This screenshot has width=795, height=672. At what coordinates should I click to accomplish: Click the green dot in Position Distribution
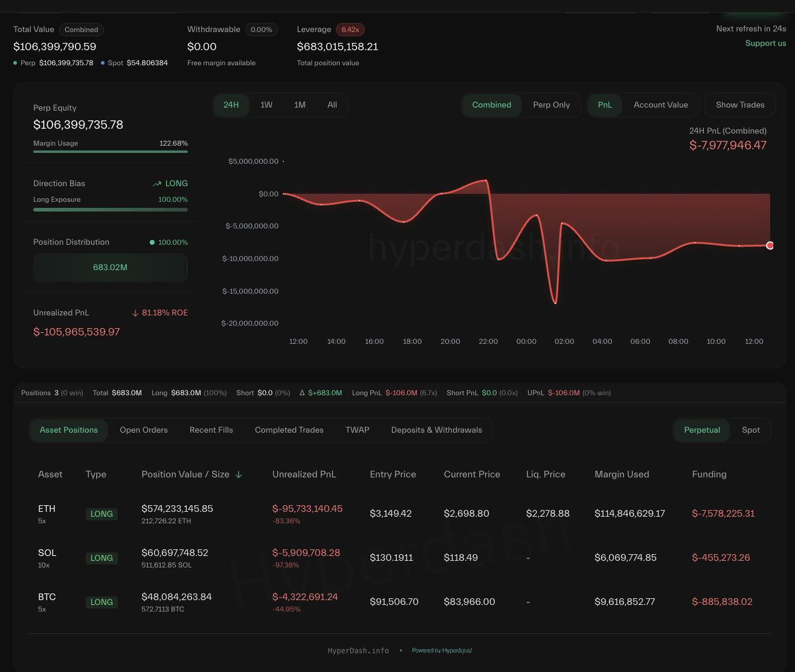(x=152, y=242)
